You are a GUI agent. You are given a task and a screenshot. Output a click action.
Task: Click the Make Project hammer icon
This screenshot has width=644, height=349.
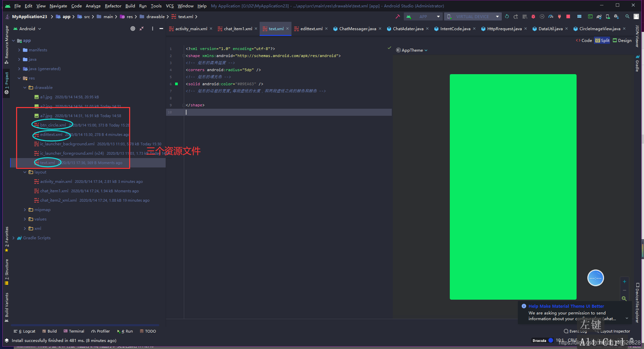398,16
